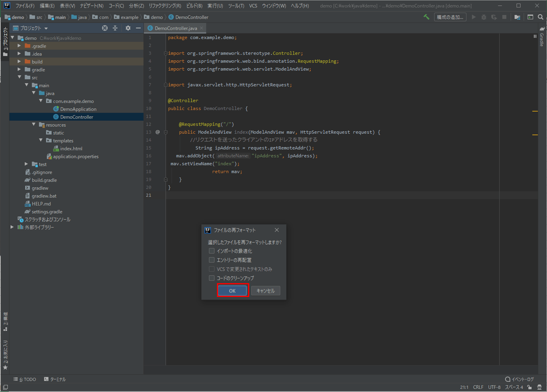547x392 pixels.
Task: Click the Search Everywhere magnifier icon
Action: tap(540, 17)
